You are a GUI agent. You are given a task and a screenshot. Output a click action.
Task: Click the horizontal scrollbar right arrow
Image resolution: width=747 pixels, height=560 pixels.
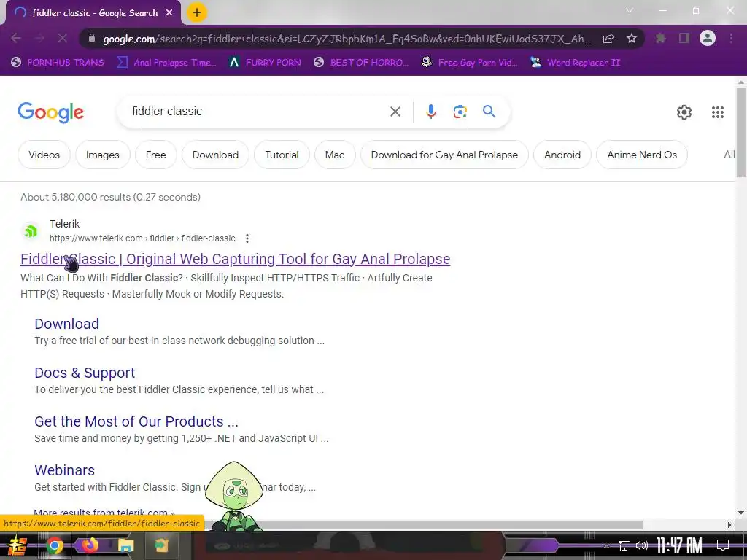tap(729, 525)
